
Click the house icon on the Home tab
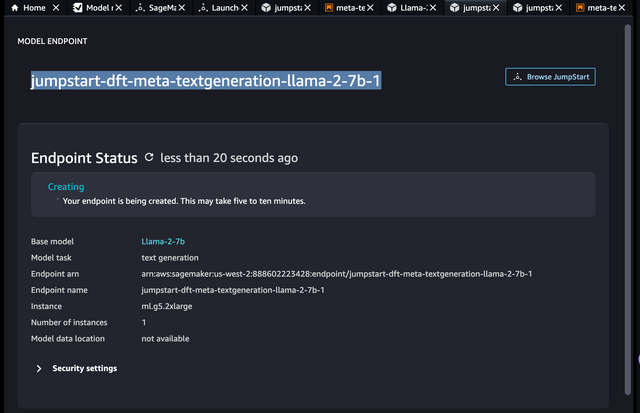14,8
